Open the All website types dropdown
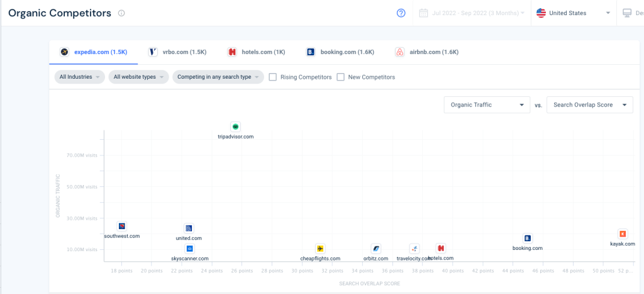This screenshot has height=294, width=644. [139, 77]
